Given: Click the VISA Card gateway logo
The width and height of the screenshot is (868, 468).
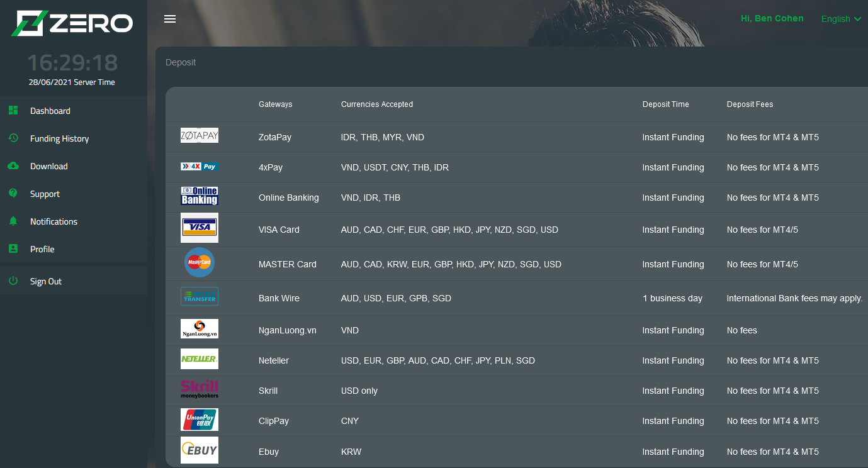Looking at the screenshot, I should [x=200, y=228].
